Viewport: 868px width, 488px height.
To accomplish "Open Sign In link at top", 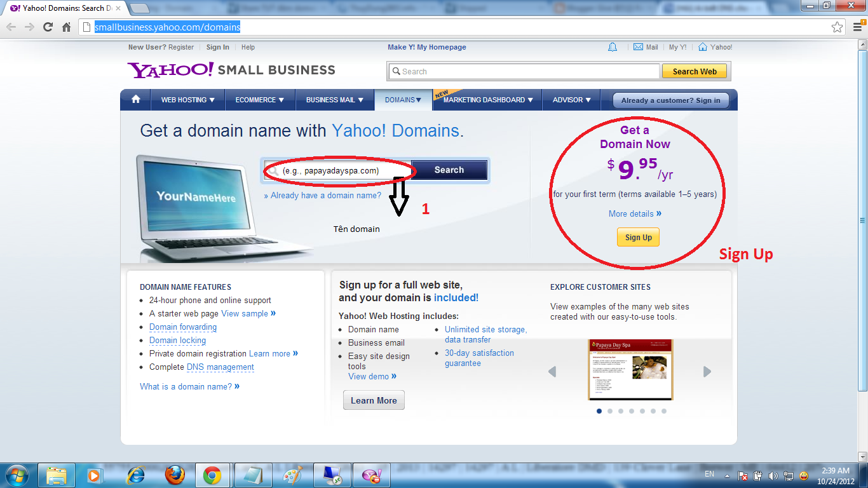I will point(218,47).
